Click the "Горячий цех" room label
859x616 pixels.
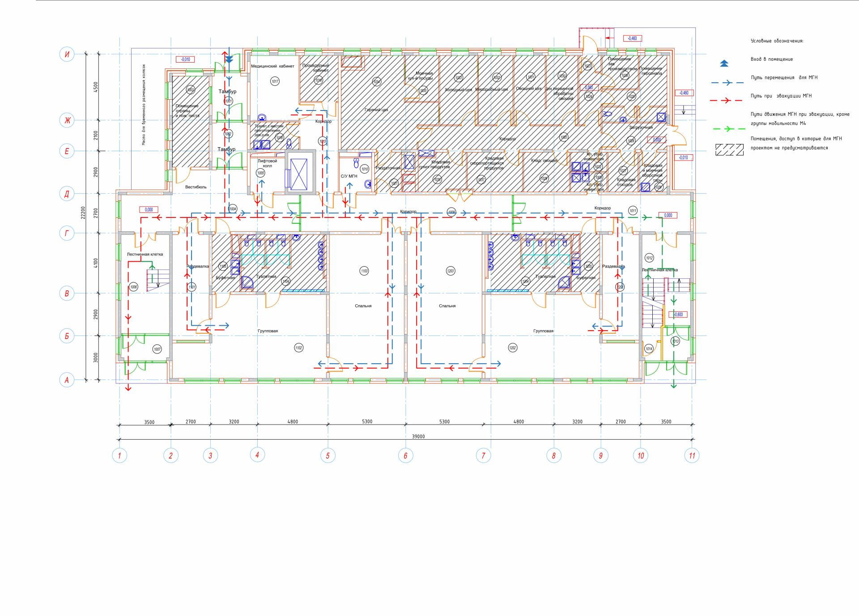click(376, 110)
